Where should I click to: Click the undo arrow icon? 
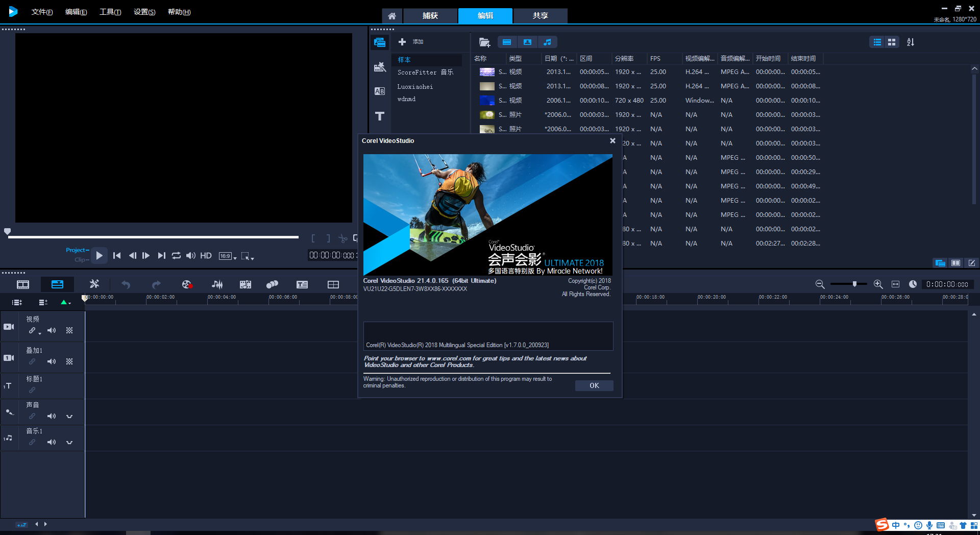126,284
